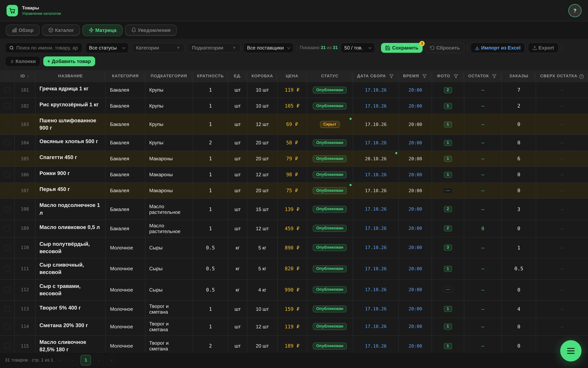
Task: Go to the next page arrow
Action: (x=98, y=360)
